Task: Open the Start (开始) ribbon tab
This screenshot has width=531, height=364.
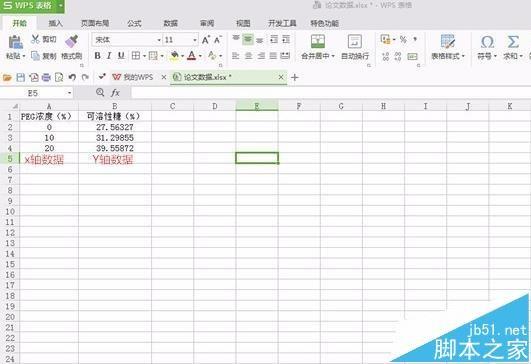Action: click(20, 23)
